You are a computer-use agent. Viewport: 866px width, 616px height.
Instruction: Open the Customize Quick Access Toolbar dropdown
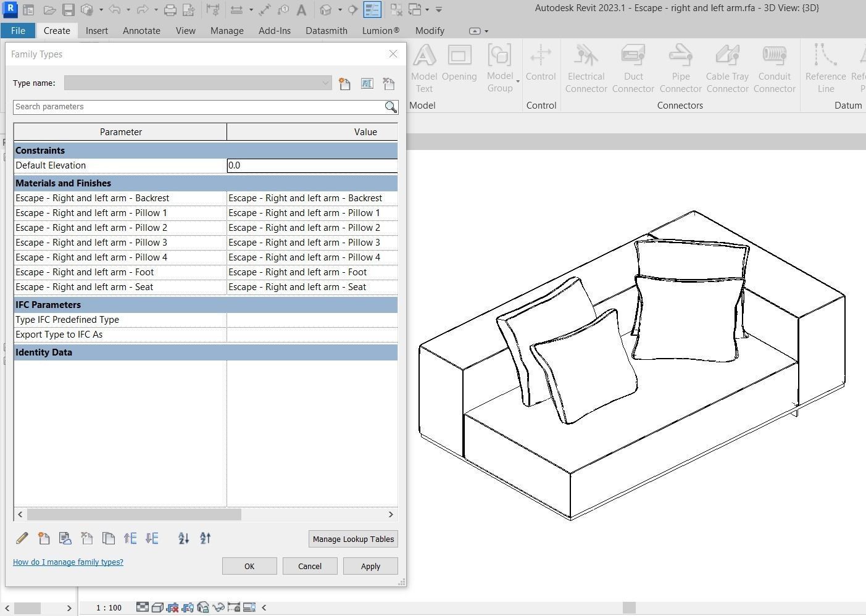point(439,10)
